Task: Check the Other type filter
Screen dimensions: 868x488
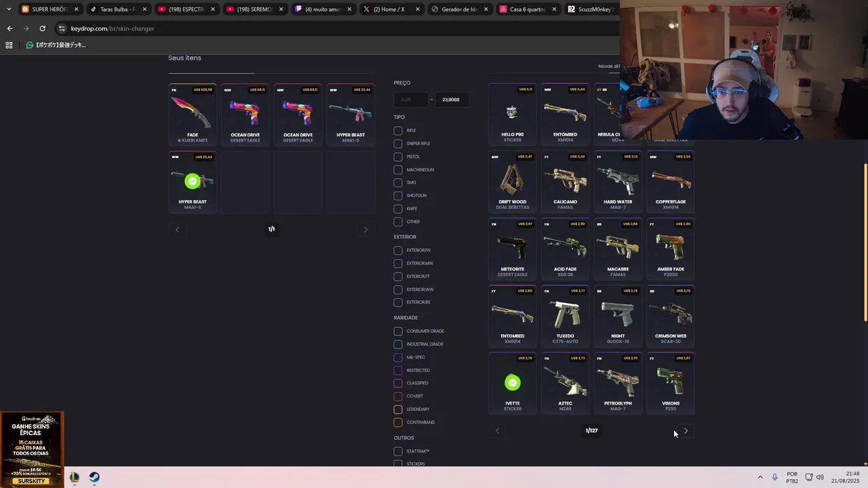Action: (x=398, y=222)
